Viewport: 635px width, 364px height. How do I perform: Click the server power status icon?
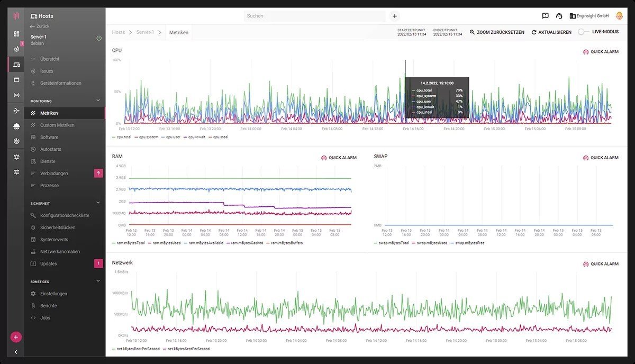[x=98, y=38]
